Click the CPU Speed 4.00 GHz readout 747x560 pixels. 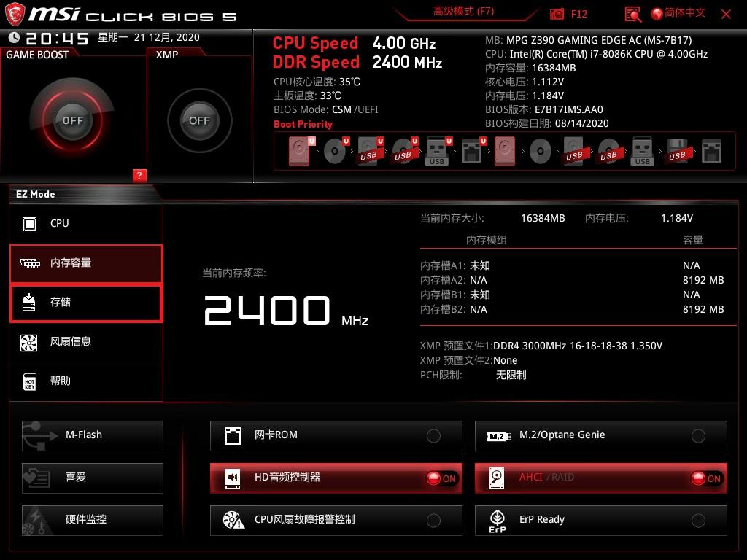pos(354,43)
